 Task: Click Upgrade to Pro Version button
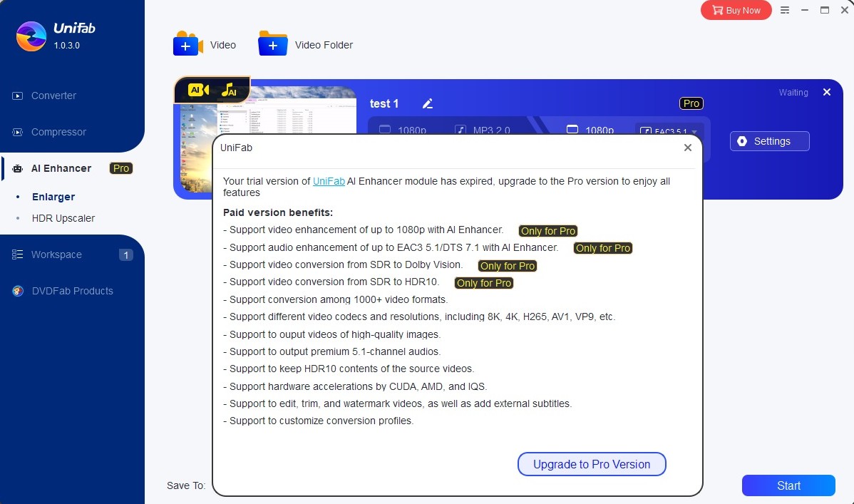click(592, 464)
